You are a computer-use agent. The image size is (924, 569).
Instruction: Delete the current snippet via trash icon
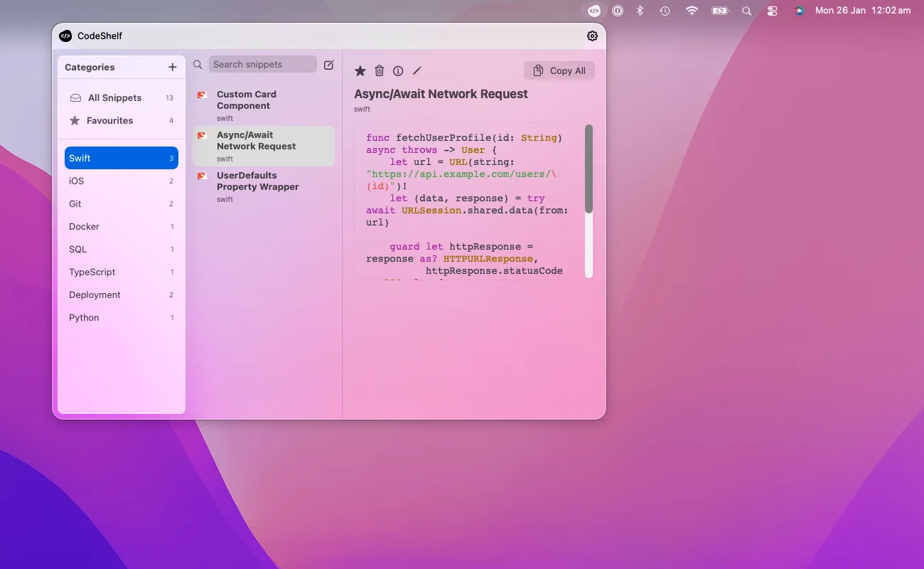click(379, 70)
